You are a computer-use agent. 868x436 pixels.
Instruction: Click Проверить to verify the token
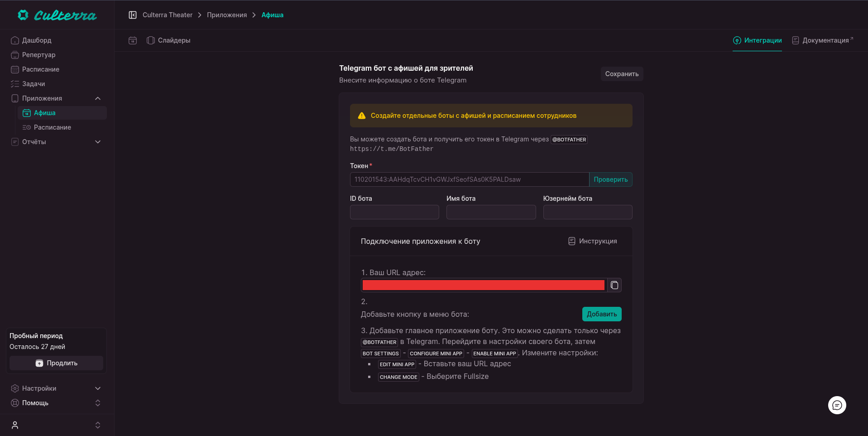pos(610,179)
